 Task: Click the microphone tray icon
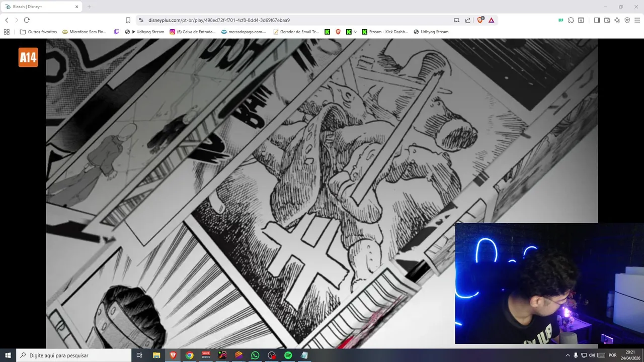(x=576, y=355)
